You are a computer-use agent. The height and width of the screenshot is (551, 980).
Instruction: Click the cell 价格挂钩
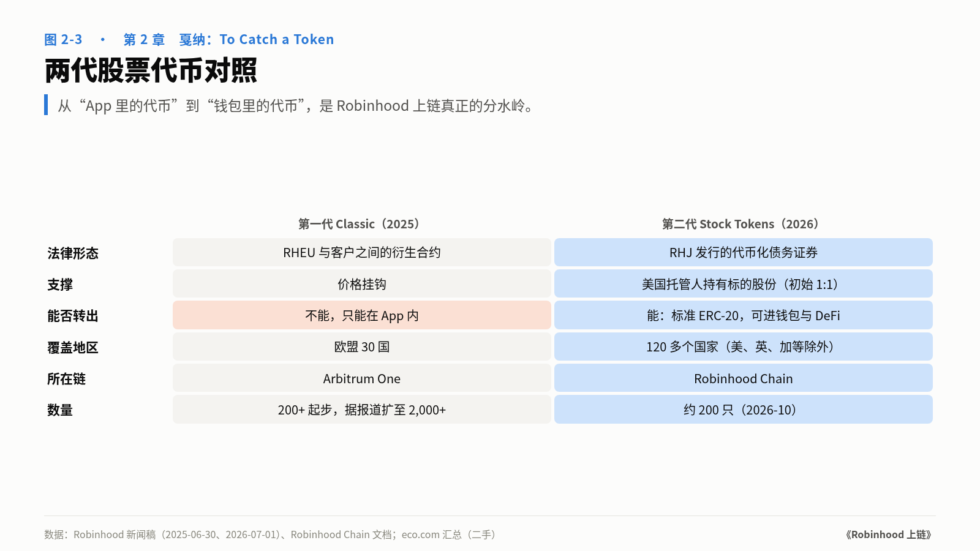pos(362,284)
